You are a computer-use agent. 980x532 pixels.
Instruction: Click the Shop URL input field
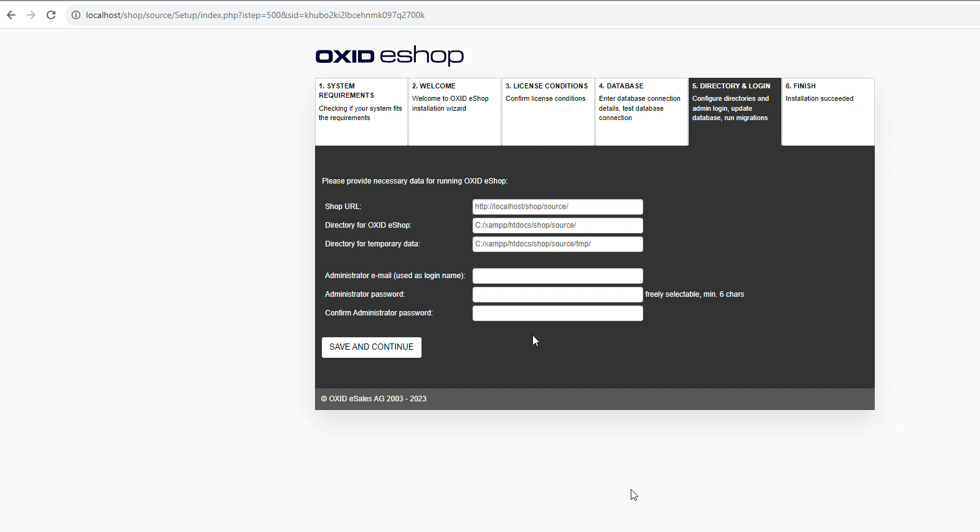coord(557,207)
